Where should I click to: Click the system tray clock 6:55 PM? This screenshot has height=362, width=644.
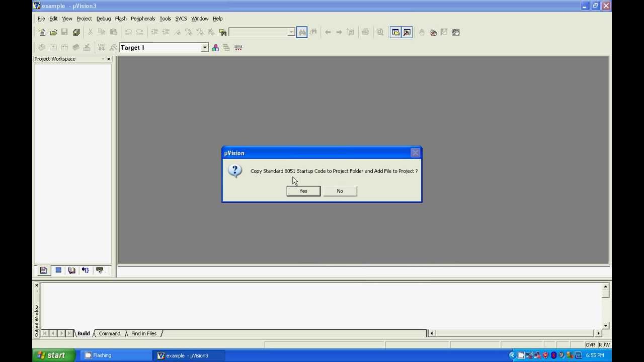click(595, 355)
